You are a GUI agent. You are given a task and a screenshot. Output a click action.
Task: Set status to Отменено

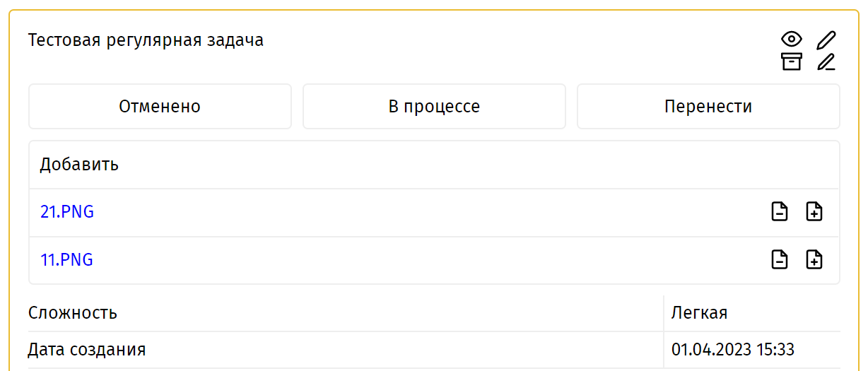click(160, 107)
